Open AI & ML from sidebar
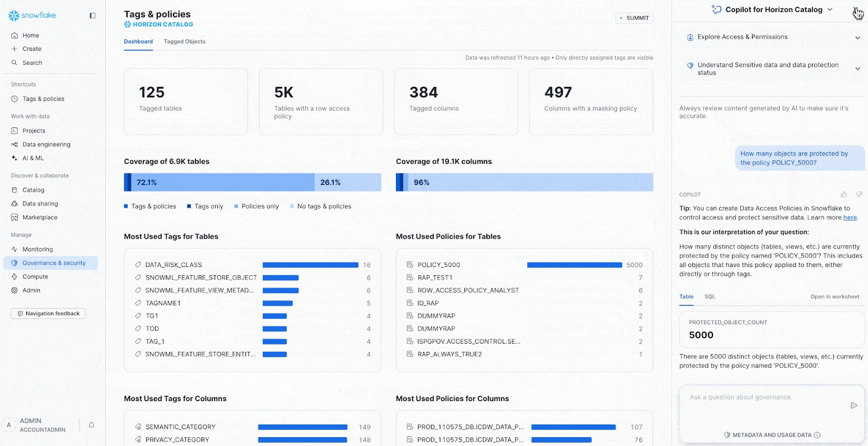This screenshot has width=868, height=446. (33, 158)
